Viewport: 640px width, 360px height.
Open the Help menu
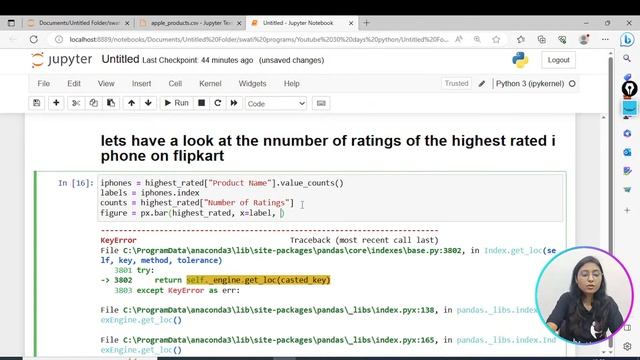(x=291, y=84)
